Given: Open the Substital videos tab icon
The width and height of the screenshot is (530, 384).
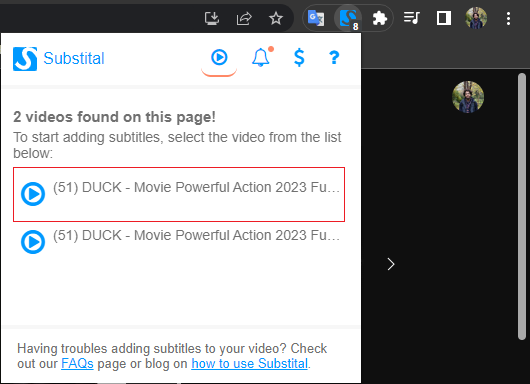Looking at the screenshot, I should [x=219, y=57].
